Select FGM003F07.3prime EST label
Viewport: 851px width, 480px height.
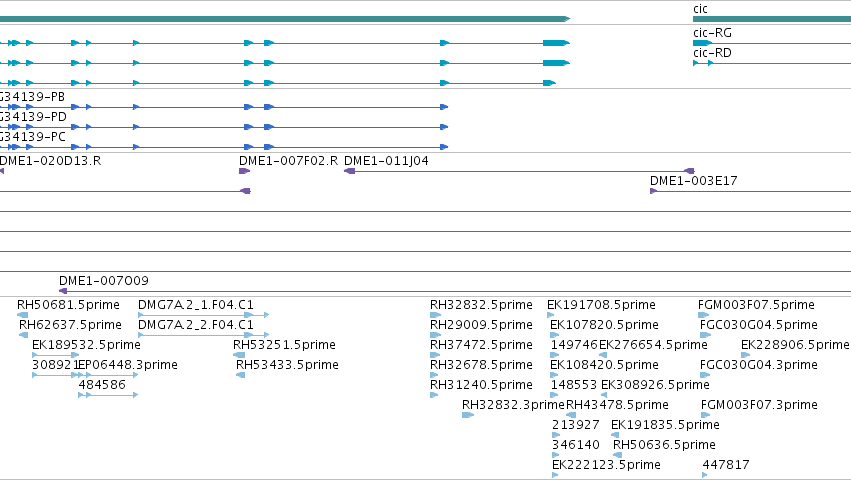point(759,405)
